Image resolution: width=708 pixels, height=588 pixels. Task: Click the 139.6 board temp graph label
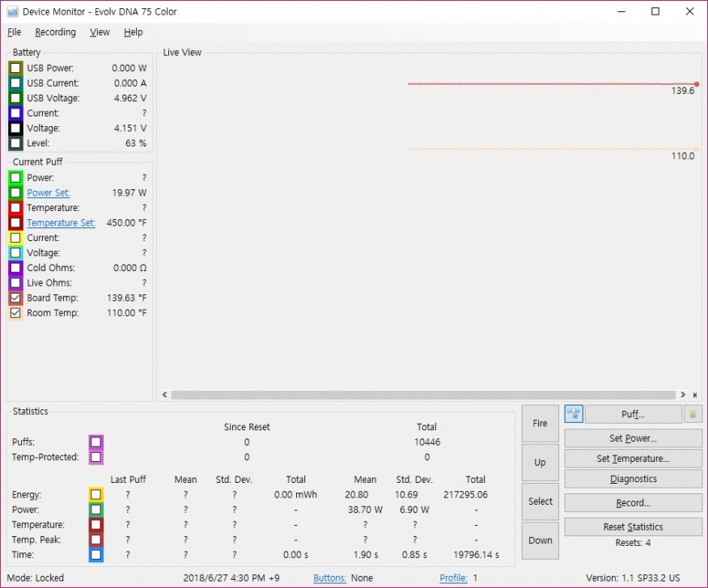(x=683, y=91)
